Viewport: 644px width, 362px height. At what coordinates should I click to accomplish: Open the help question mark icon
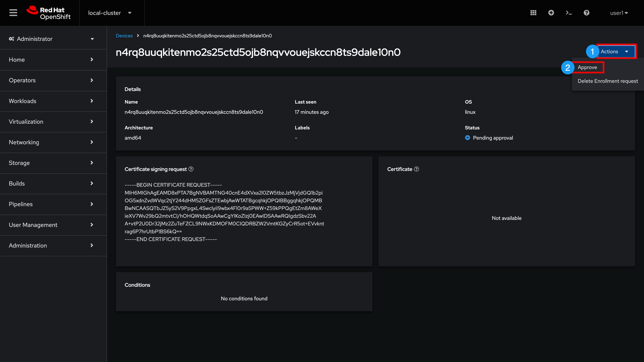pyautogui.click(x=586, y=13)
